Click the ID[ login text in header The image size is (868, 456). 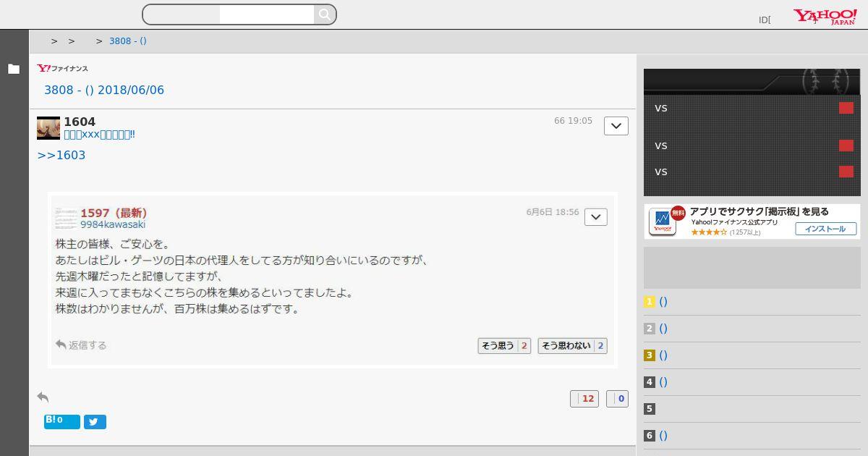coord(765,20)
